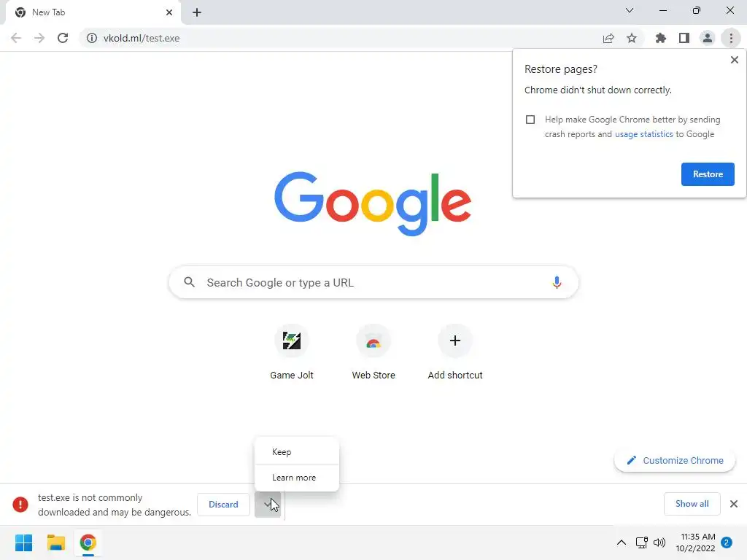Click the Restore button
This screenshot has width=747, height=560.
click(x=708, y=174)
